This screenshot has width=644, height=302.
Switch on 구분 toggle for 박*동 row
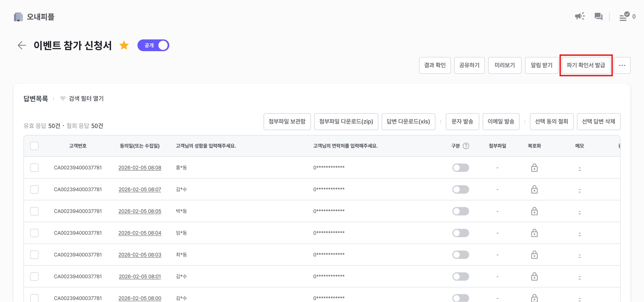click(x=461, y=211)
